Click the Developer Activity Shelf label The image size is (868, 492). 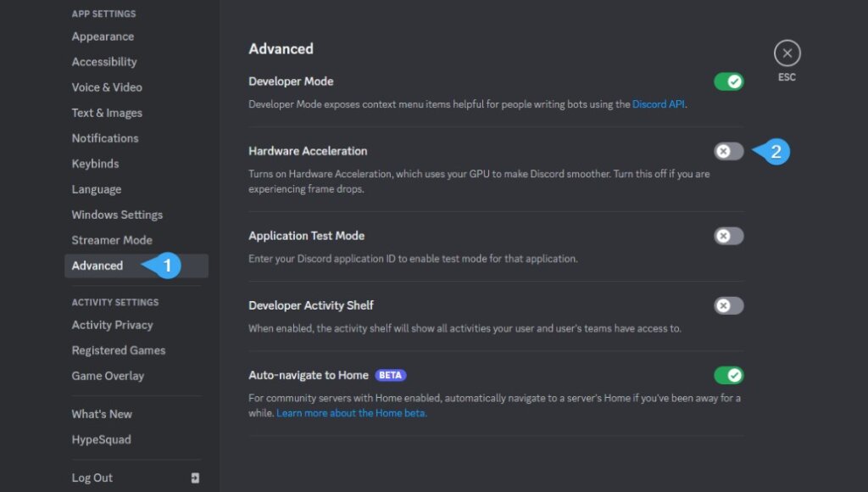click(310, 305)
